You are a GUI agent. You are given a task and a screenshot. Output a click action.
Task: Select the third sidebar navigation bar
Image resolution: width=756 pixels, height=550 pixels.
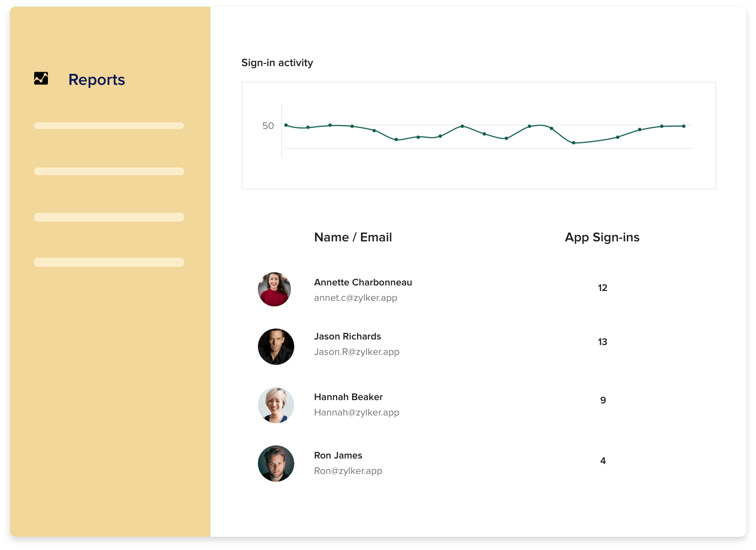[x=109, y=217]
